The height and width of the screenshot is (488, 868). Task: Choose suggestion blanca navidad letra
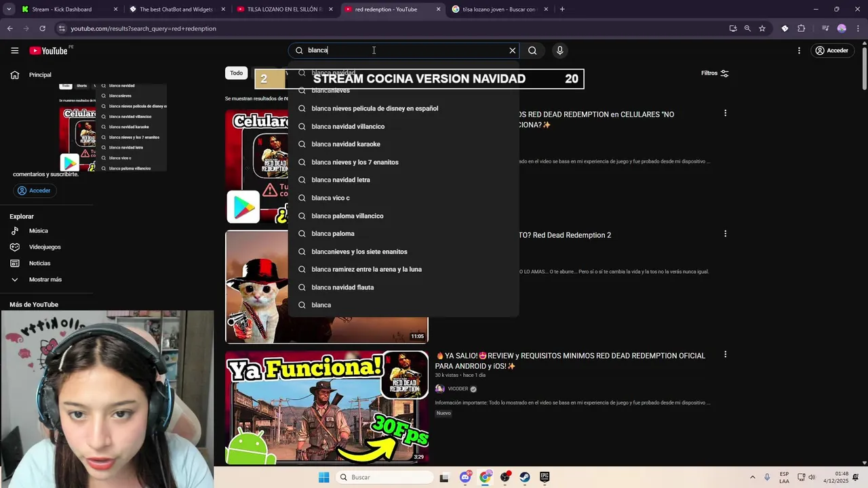click(403, 180)
